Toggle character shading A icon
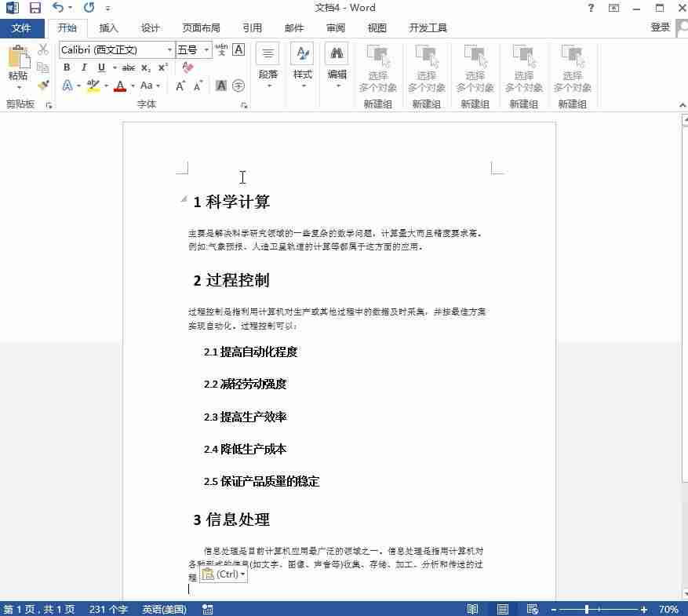The height and width of the screenshot is (616, 688). click(221, 86)
